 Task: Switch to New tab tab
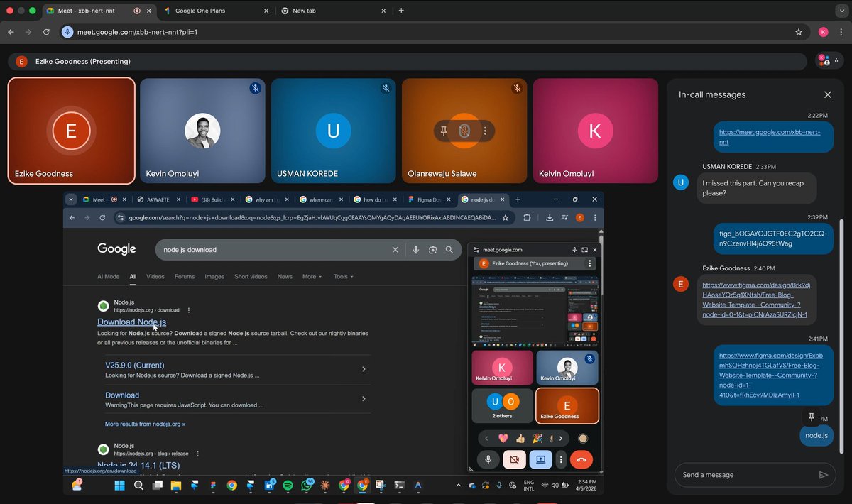coord(334,11)
